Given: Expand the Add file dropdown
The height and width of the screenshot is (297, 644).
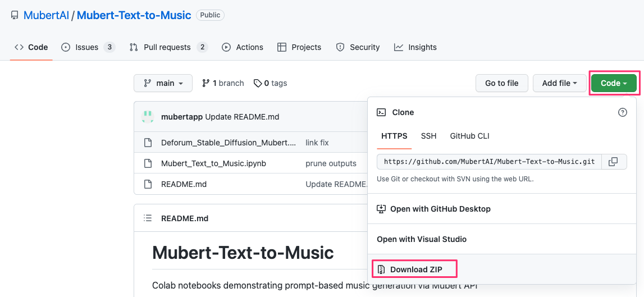Looking at the screenshot, I should [x=559, y=83].
